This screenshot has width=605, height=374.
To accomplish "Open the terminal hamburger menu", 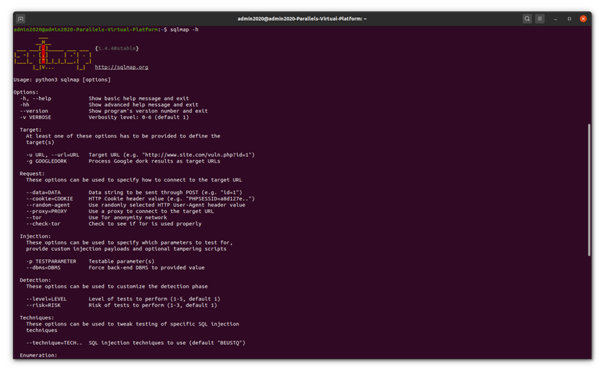I will click(x=540, y=19).
